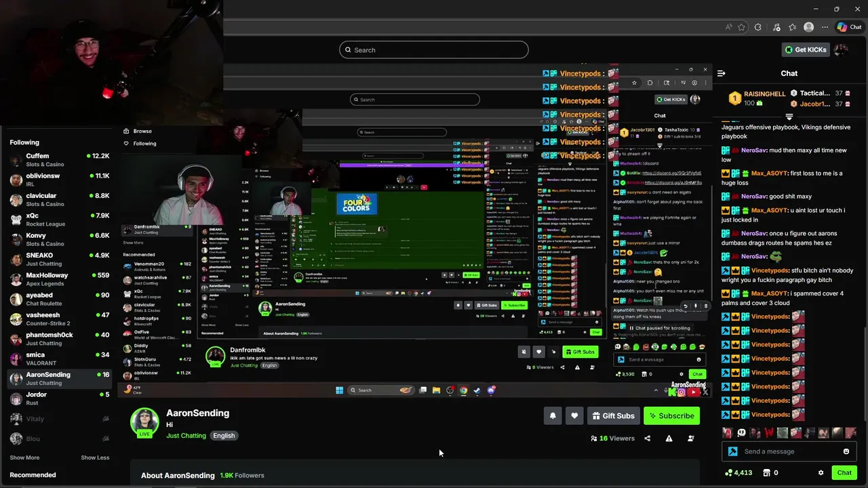Image resolution: width=868 pixels, height=488 pixels.
Task: Click the Read aloud icon in the address bar
Action: (728, 27)
